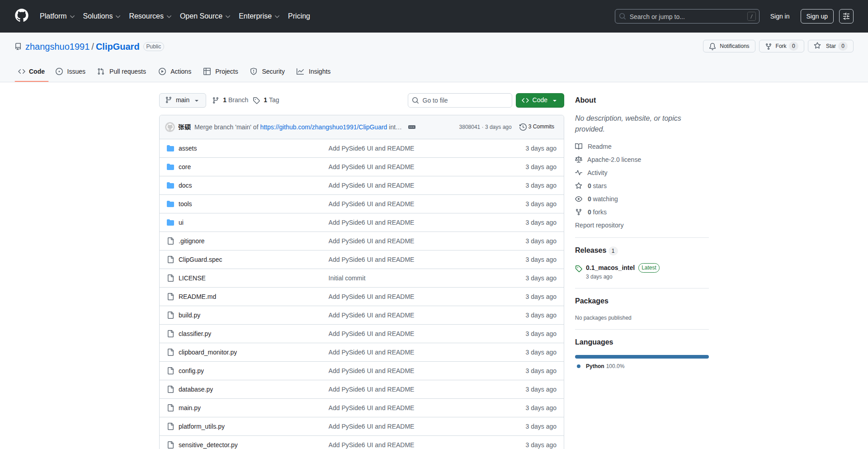This screenshot has width=868, height=449.
Task: Open commit history via the clock icon
Action: pyautogui.click(x=523, y=127)
